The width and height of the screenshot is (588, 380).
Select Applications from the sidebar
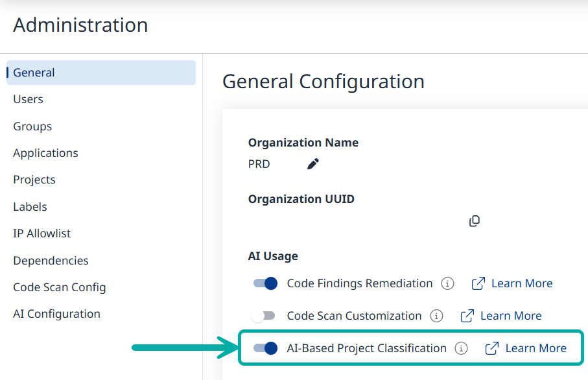[45, 153]
